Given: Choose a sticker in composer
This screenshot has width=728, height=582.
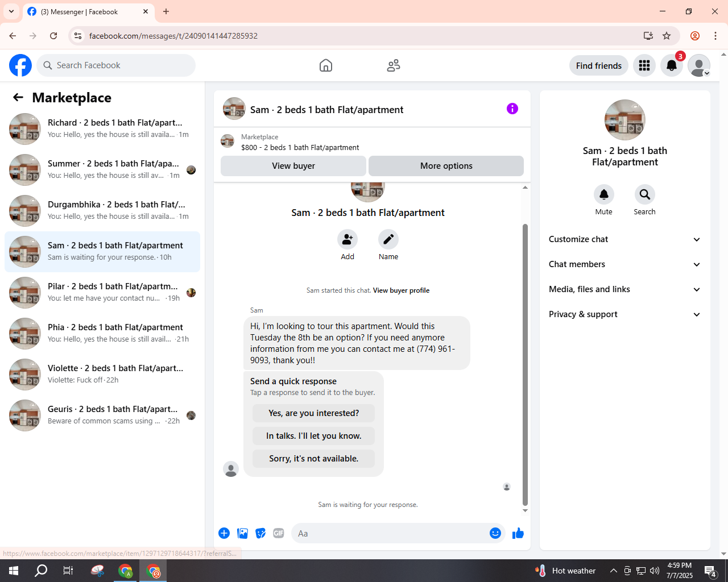Looking at the screenshot, I should [260, 533].
